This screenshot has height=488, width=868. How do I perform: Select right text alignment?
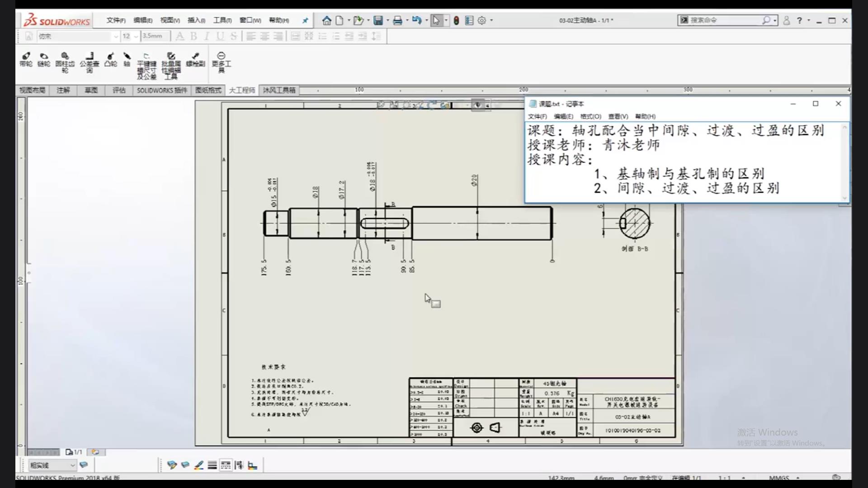(278, 36)
